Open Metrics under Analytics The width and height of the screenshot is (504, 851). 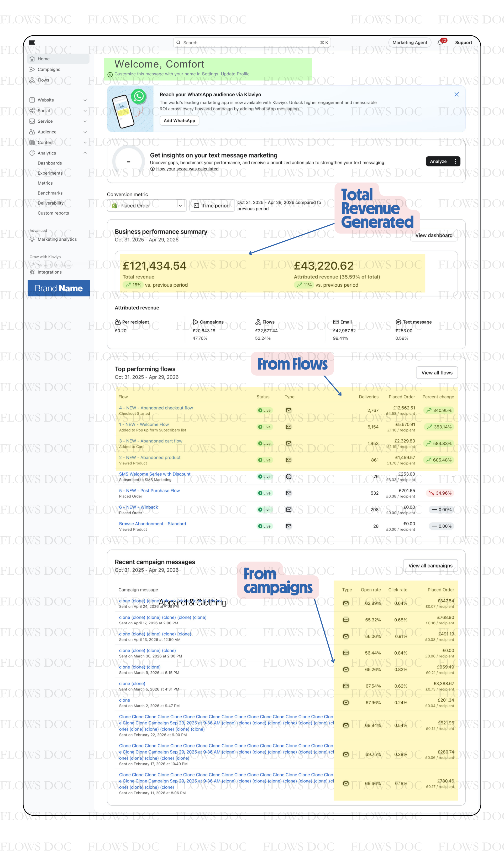coord(45,183)
